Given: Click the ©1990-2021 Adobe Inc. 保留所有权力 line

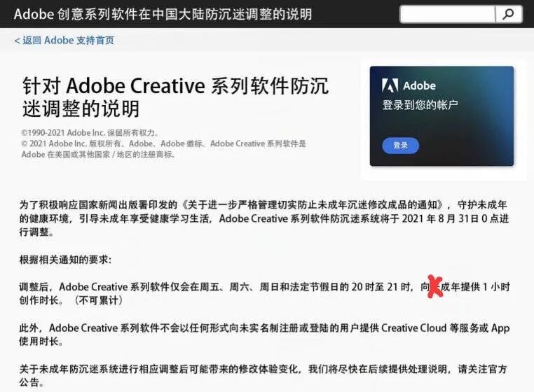Looking at the screenshot, I should [90, 133].
